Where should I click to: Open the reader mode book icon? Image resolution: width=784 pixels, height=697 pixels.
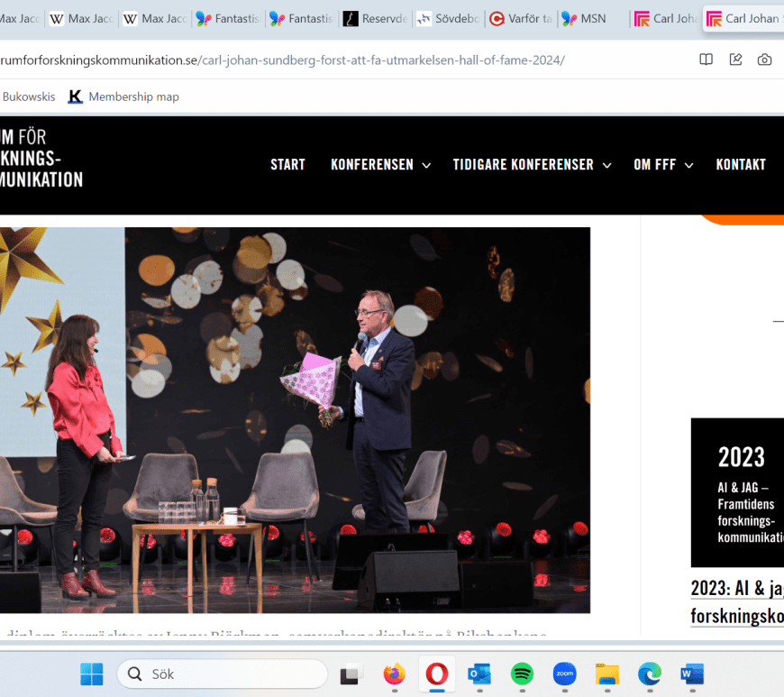pos(707,60)
